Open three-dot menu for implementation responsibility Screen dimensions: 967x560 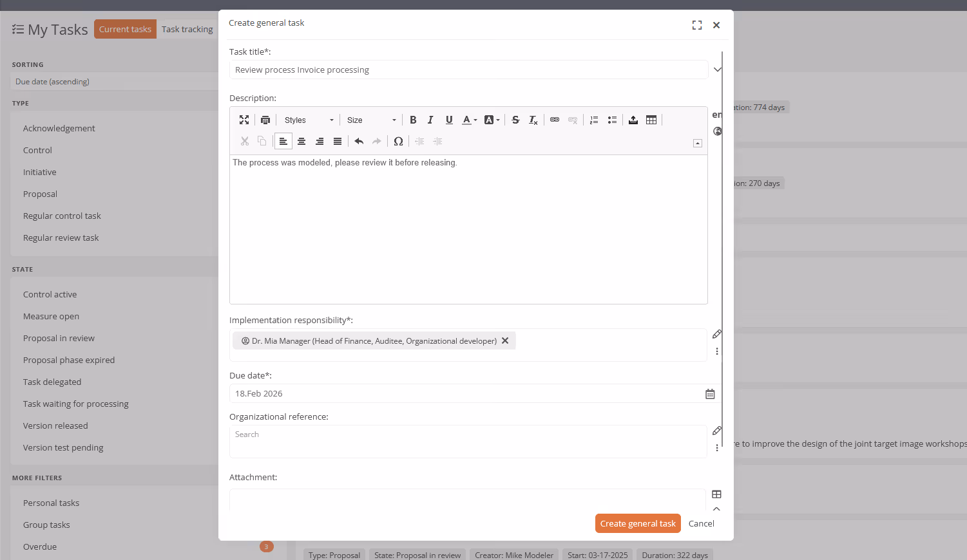[717, 351]
